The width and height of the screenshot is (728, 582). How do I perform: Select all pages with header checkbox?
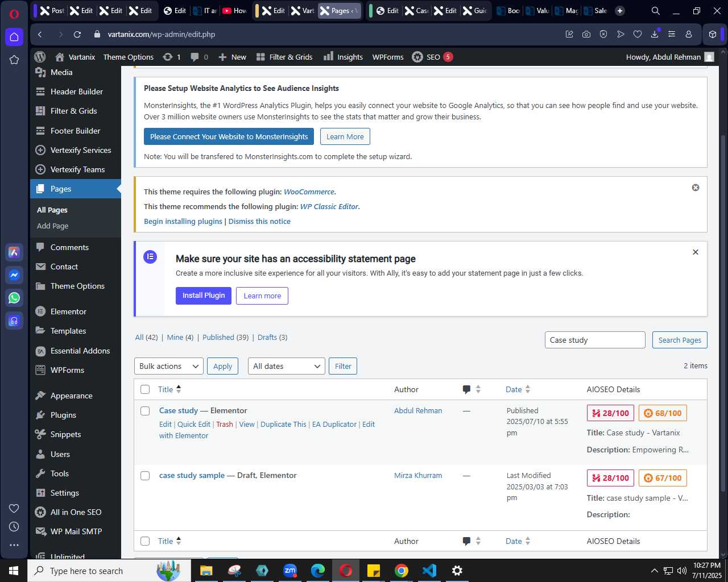click(145, 389)
